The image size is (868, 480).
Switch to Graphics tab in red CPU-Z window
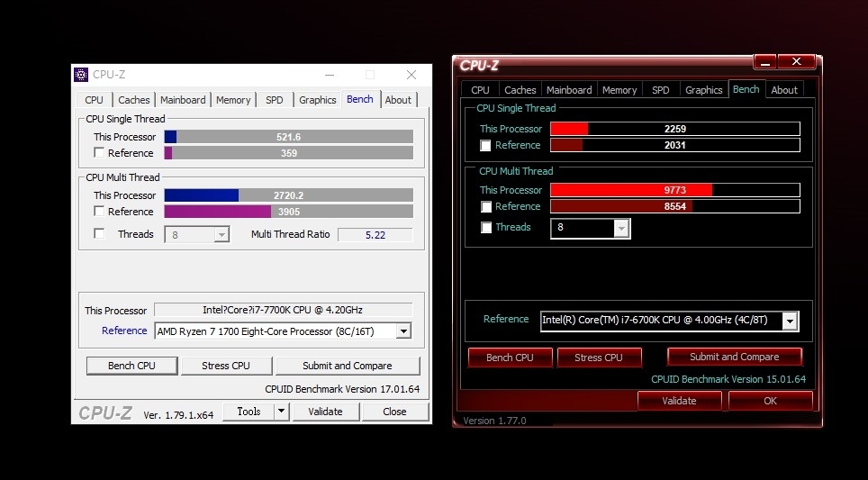[703, 90]
